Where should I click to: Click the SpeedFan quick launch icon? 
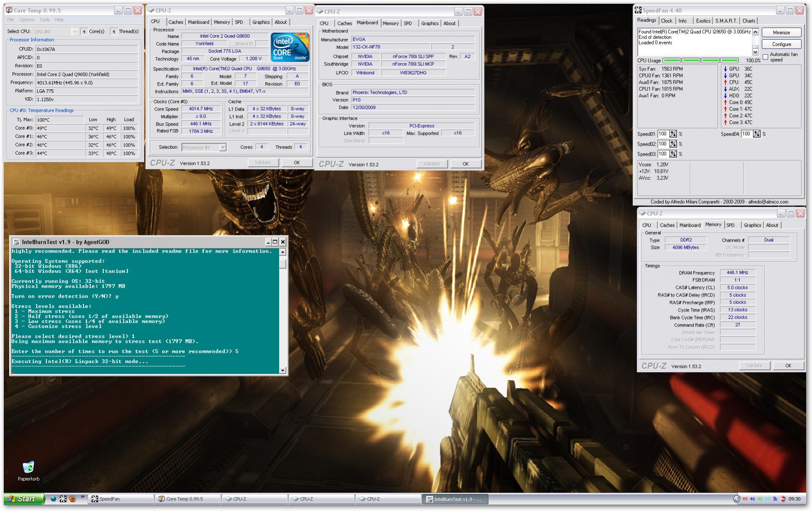[63, 498]
